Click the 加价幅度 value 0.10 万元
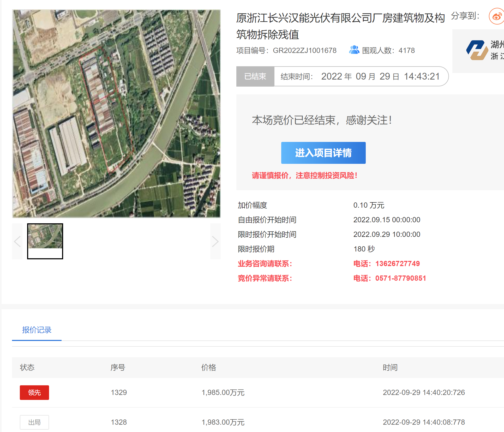Image resolution: width=504 pixels, height=432 pixels. coord(369,205)
